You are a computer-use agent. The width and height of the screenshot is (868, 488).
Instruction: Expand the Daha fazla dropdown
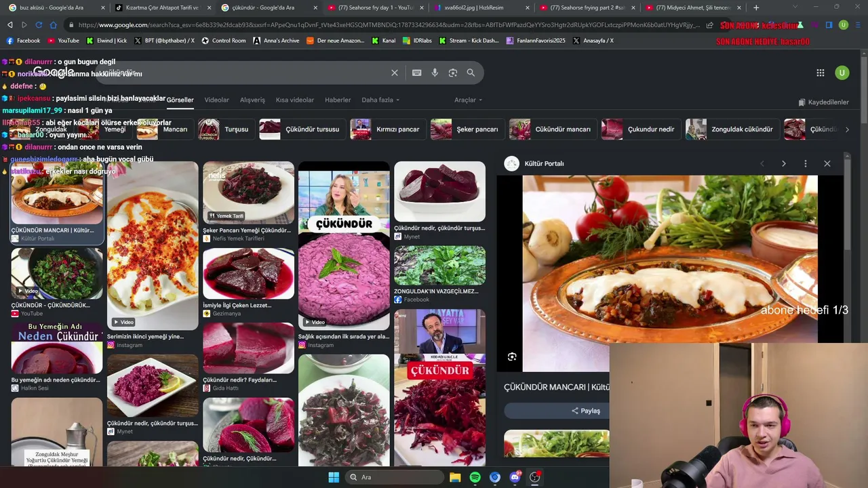click(x=380, y=100)
